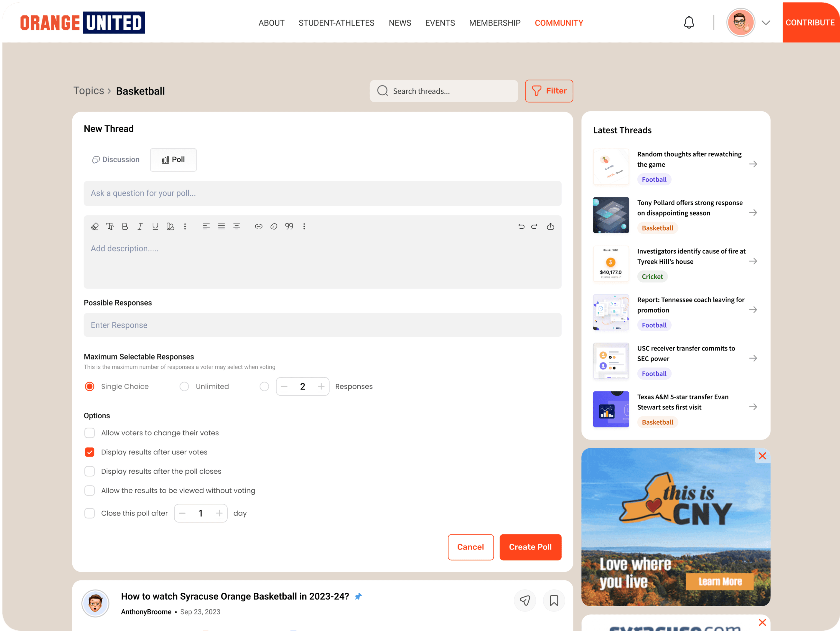Bookmark the Syracuse Orange Basketball thread

(x=554, y=600)
